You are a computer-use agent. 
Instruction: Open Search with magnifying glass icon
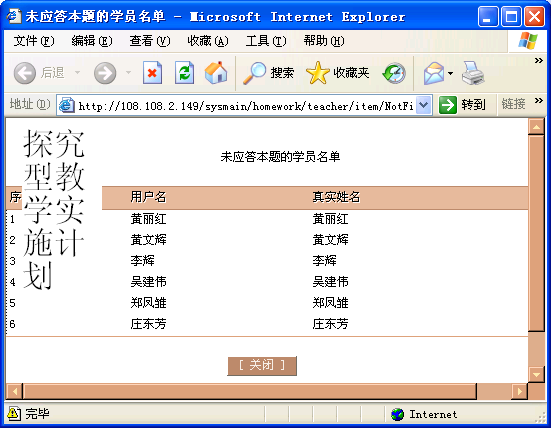(254, 73)
